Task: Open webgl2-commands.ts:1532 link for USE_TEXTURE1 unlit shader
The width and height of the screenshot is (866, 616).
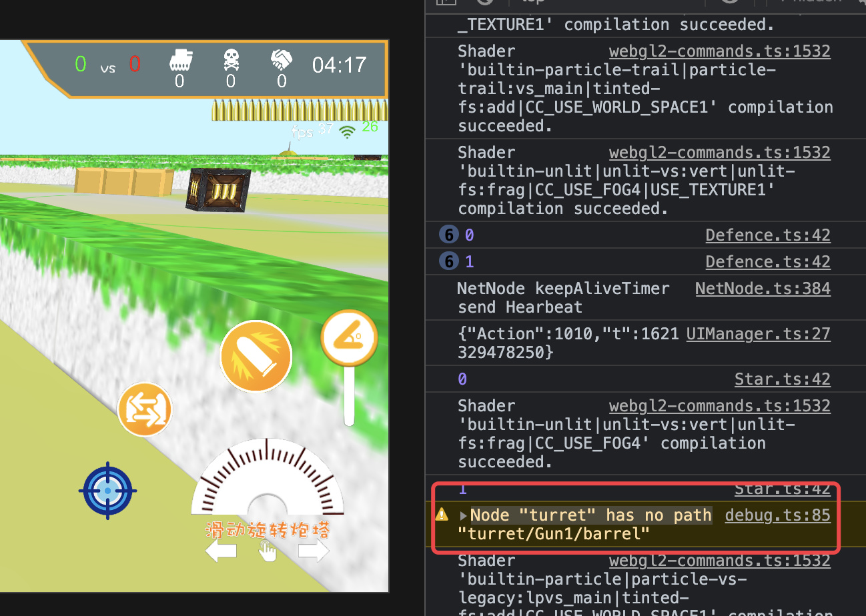Action: click(x=720, y=152)
